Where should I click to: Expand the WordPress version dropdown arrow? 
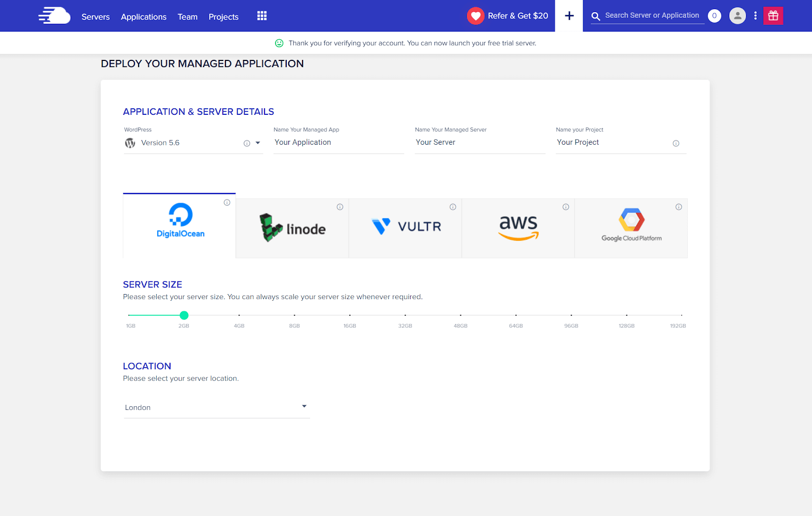[258, 143]
